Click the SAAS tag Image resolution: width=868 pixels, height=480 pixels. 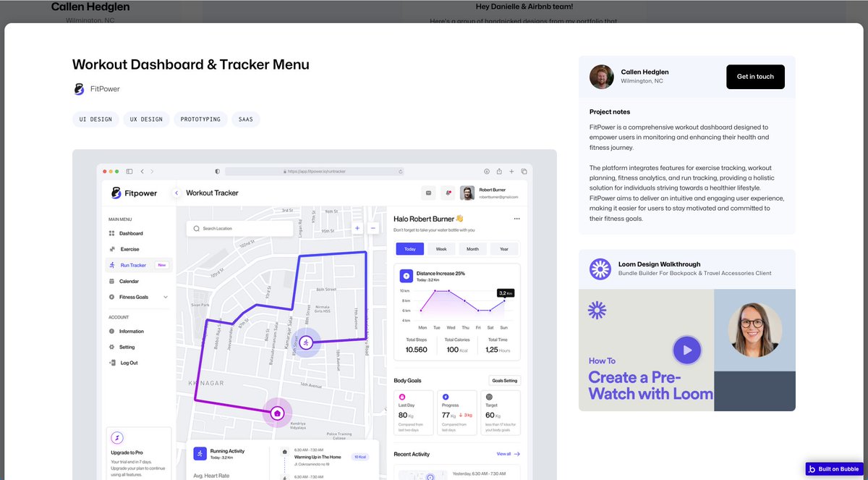pos(246,119)
